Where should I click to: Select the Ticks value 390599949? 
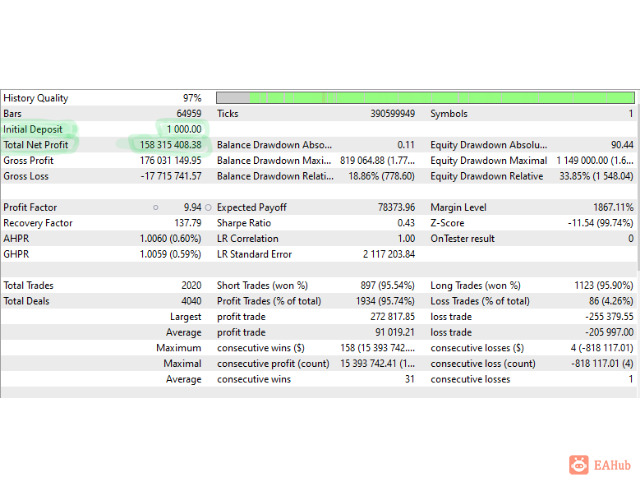pyautogui.click(x=393, y=113)
